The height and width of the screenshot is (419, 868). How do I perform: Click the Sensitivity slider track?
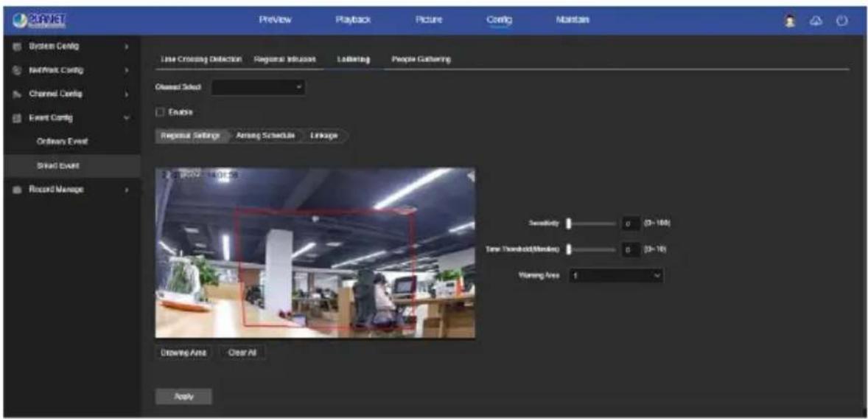pyautogui.click(x=590, y=224)
